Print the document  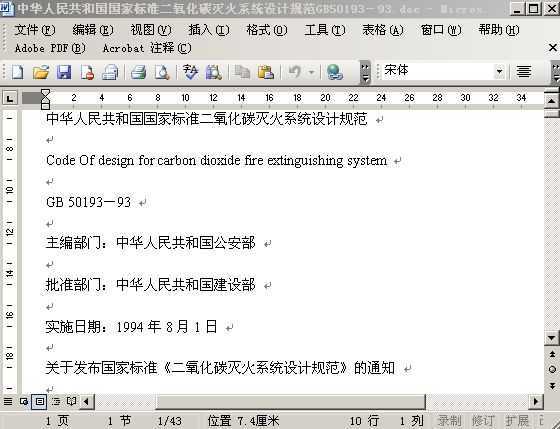pyautogui.click(x=138, y=72)
